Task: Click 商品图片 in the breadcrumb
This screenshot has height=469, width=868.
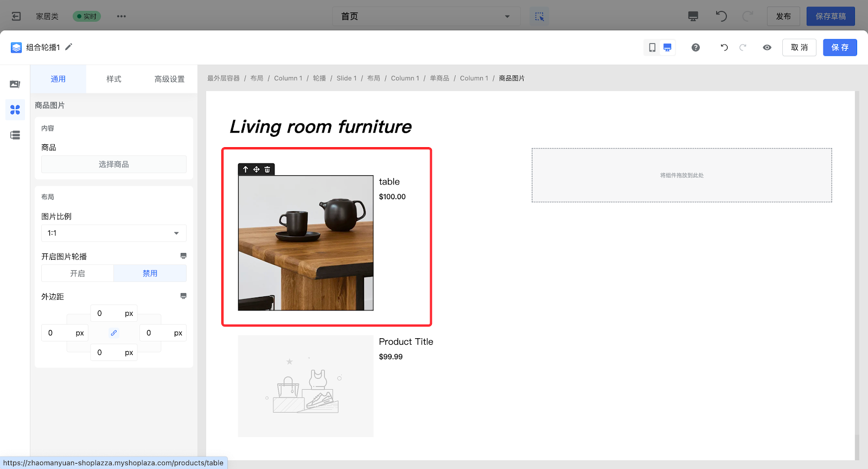Action: point(512,78)
